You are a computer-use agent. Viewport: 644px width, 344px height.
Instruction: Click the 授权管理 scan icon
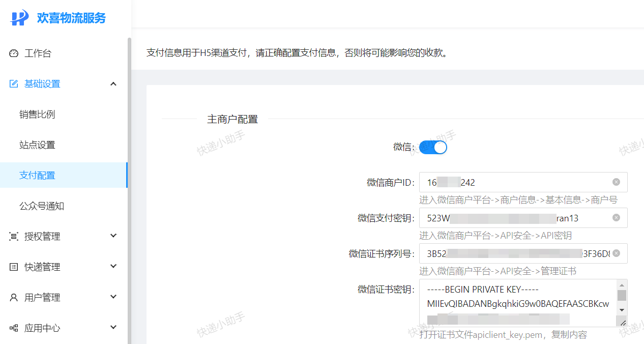(14, 237)
